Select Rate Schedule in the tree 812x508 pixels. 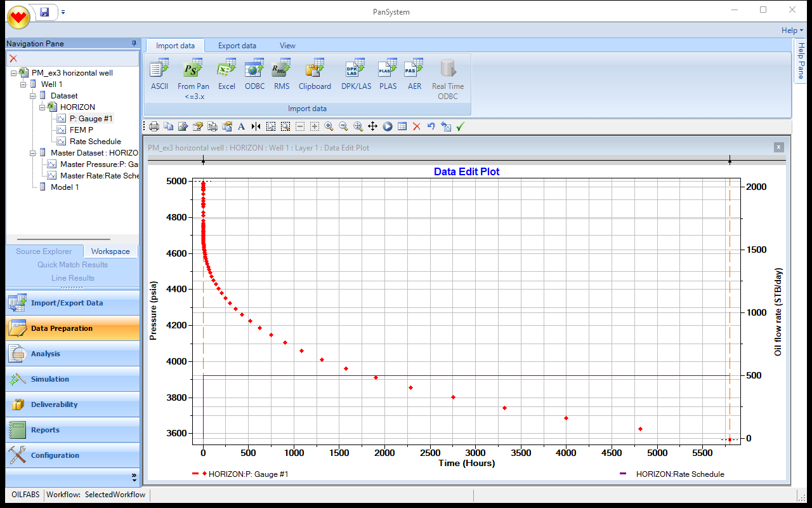click(x=95, y=142)
